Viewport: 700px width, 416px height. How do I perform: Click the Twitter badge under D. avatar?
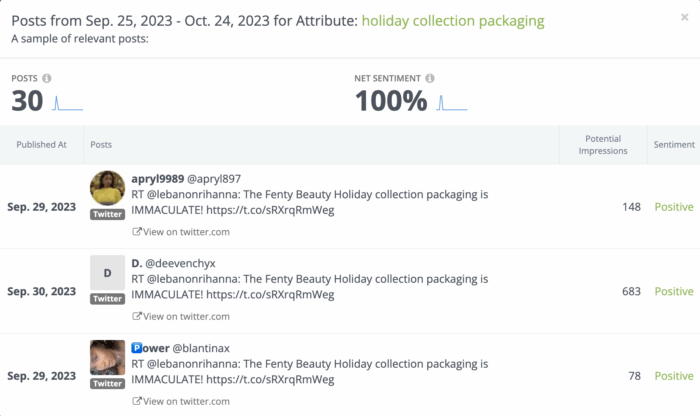108,299
